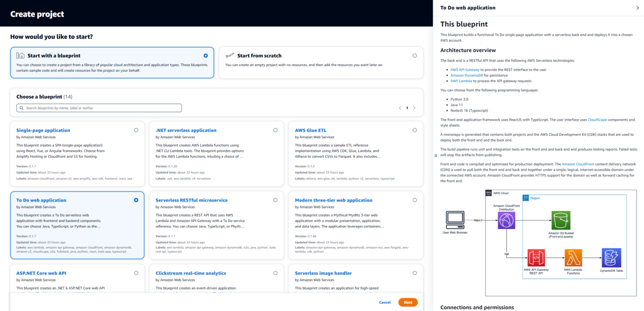This screenshot has height=311, width=644.
Task: Click the 'Choose a blueprint (14)' heading
Action: point(44,97)
